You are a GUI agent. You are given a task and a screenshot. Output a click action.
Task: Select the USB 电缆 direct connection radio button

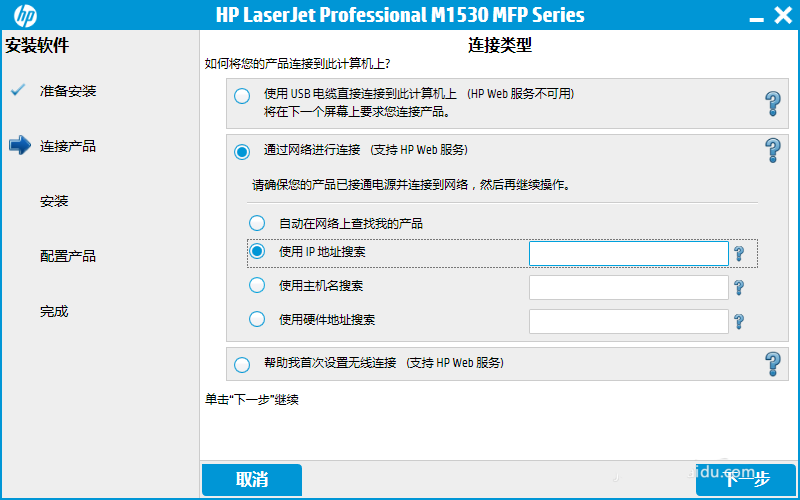point(242,96)
